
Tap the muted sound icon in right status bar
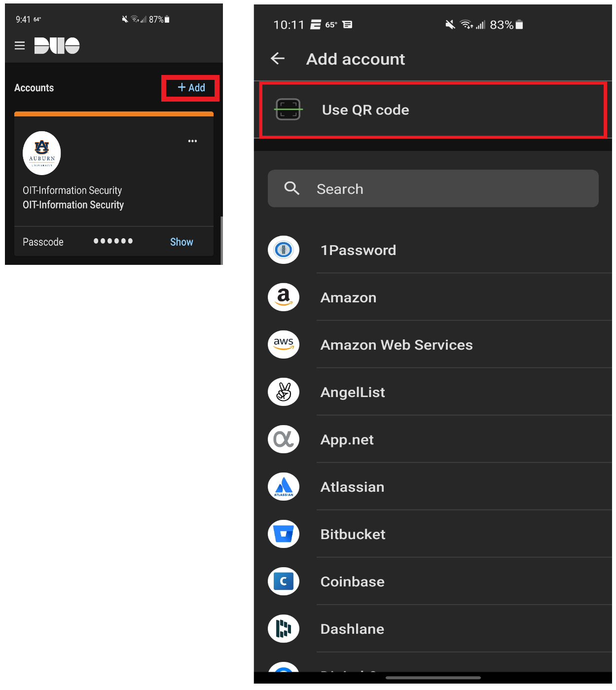click(450, 25)
